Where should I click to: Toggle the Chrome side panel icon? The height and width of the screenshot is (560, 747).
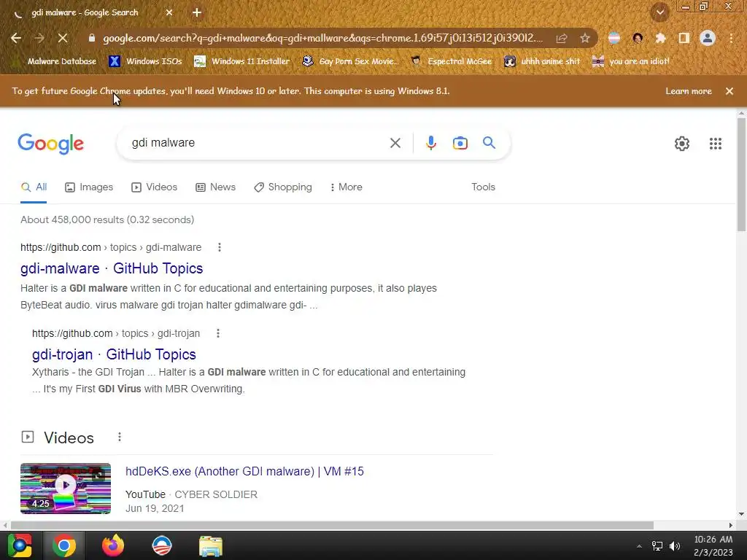[x=684, y=38]
